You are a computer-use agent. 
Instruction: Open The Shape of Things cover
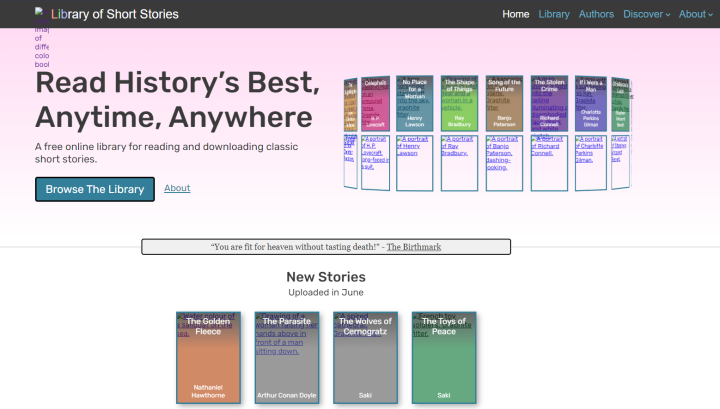pos(458,103)
